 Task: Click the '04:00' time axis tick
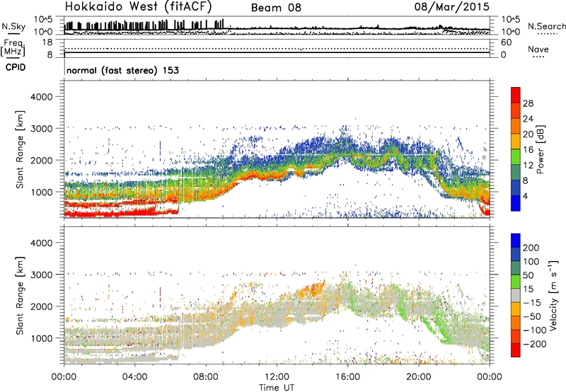pos(135,377)
